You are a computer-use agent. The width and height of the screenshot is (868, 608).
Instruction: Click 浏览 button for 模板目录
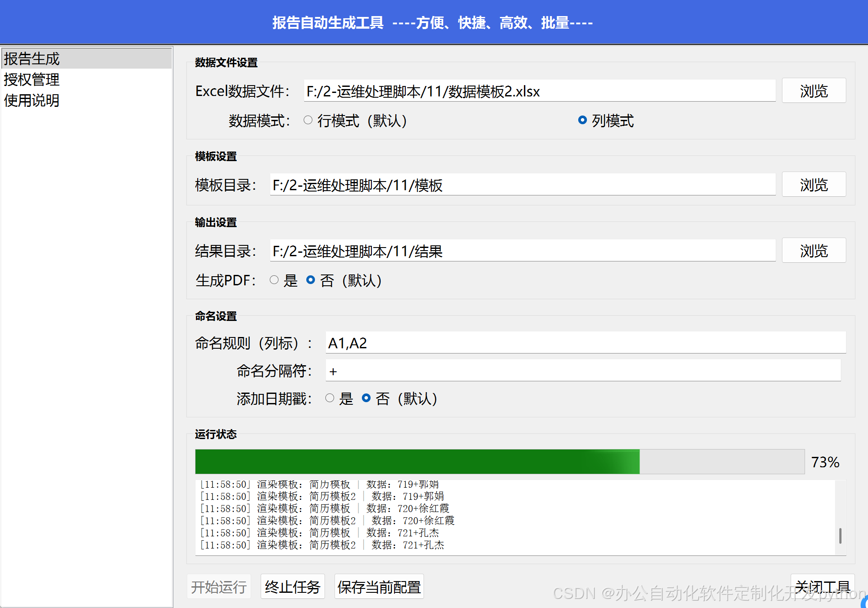click(x=813, y=185)
